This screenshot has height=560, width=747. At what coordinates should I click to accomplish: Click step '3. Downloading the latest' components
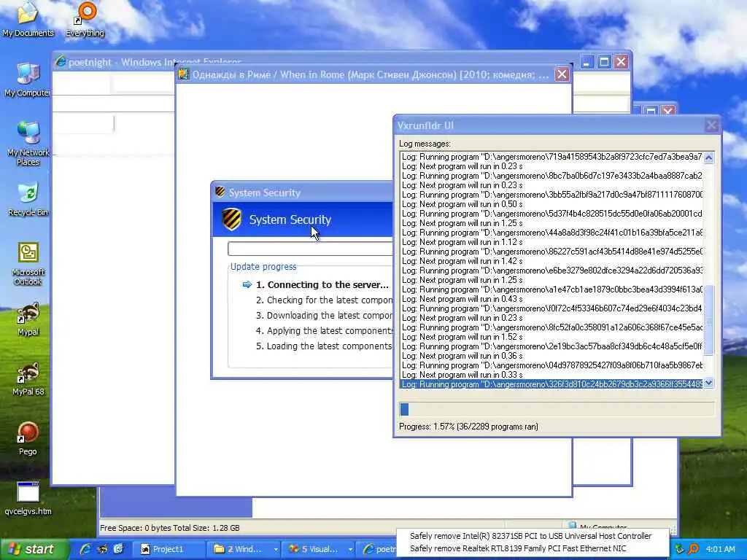tap(325, 315)
